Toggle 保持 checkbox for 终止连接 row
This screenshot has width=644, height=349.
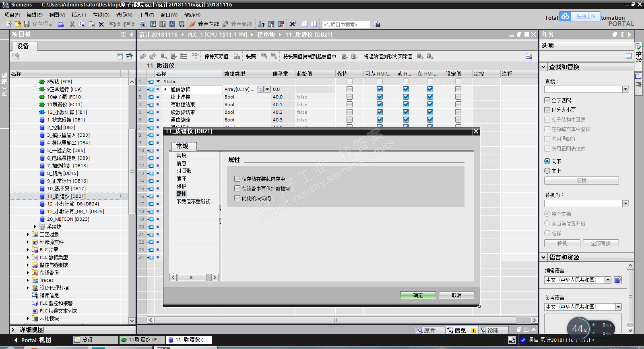pyautogui.click(x=349, y=97)
